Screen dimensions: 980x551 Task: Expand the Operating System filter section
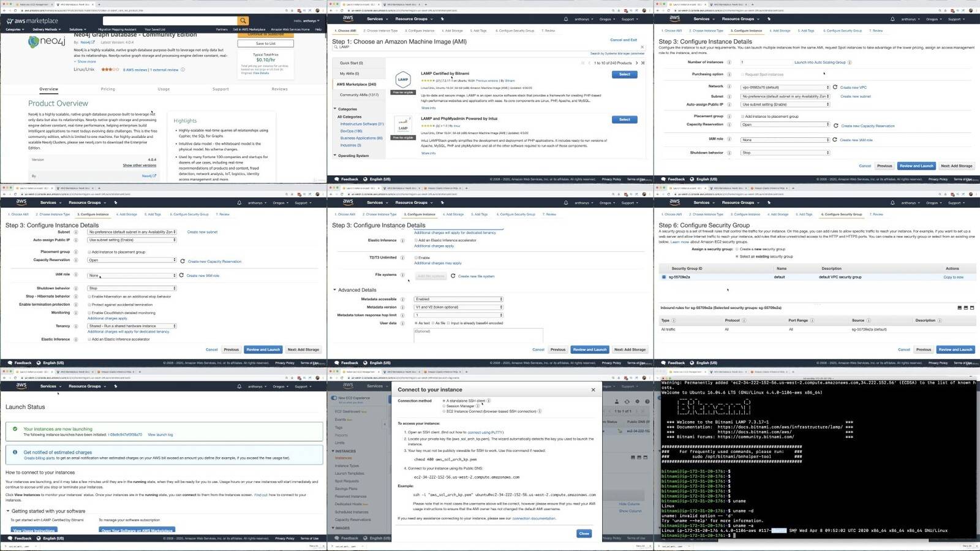[335, 156]
